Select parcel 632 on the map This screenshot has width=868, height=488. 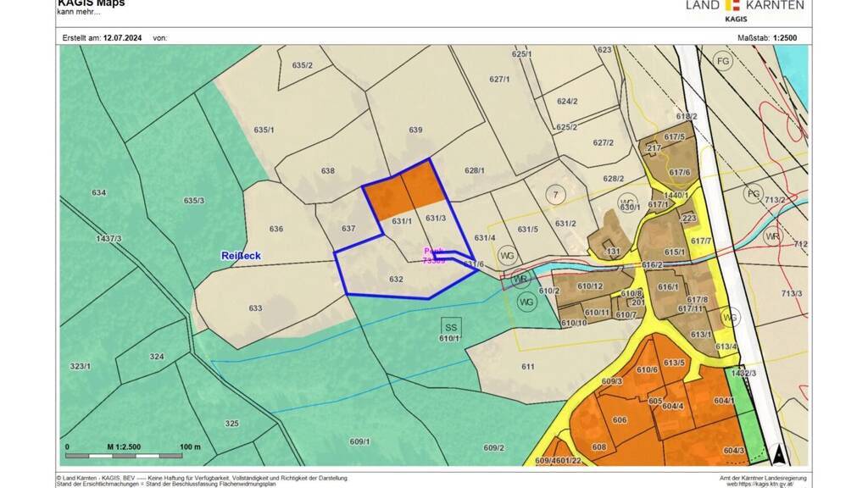point(396,279)
